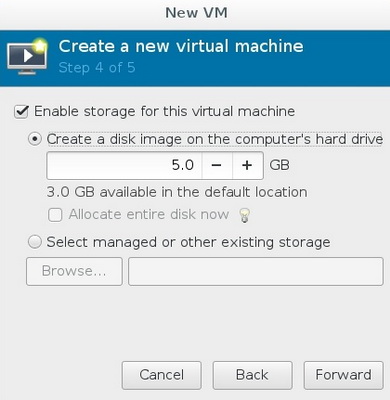Click the Allocate entire disk now label text

click(x=149, y=215)
